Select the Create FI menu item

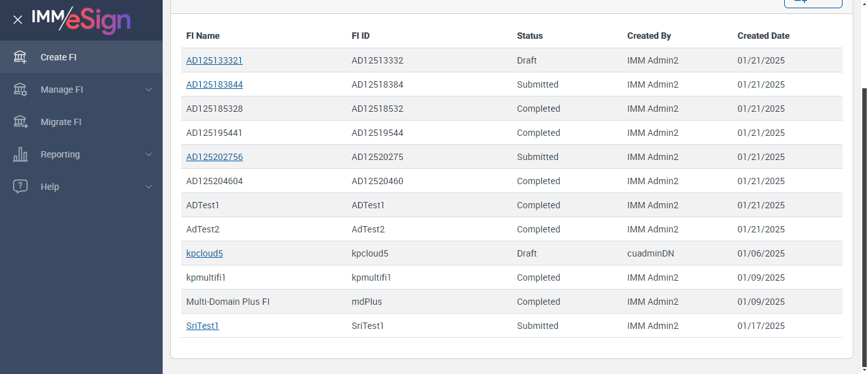click(x=58, y=57)
